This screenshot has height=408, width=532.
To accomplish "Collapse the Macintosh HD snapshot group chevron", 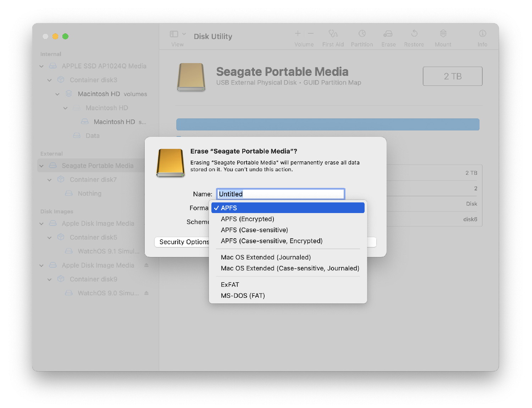I will (65, 108).
